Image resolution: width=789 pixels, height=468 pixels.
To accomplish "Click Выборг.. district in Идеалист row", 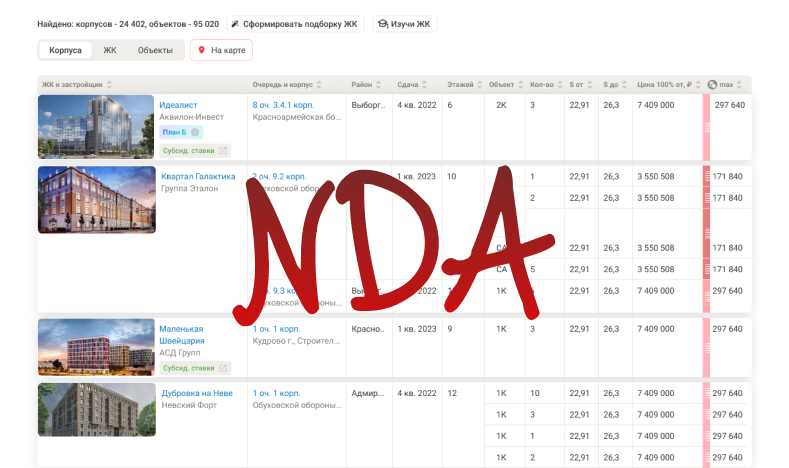I will pyautogui.click(x=368, y=105).
